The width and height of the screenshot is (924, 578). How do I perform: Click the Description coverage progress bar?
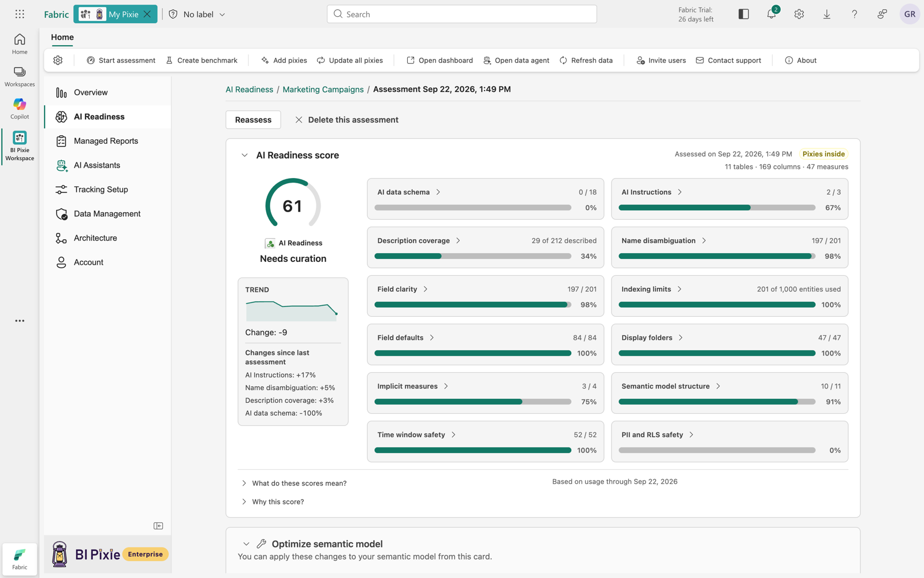click(473, 256)
